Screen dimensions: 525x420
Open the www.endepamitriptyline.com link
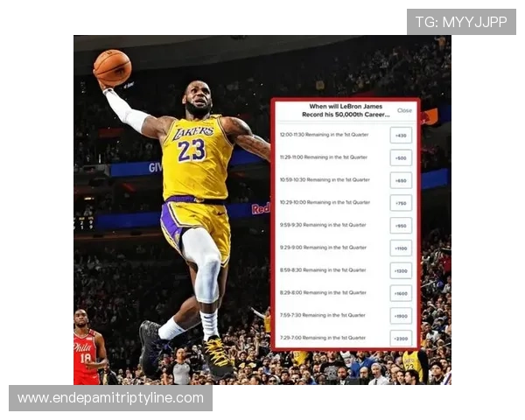click(111, 398)
